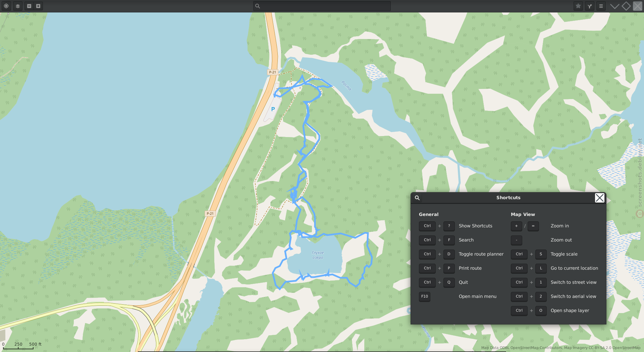
Task: Select the Switch to street view label
Action: tap(574, 282)
